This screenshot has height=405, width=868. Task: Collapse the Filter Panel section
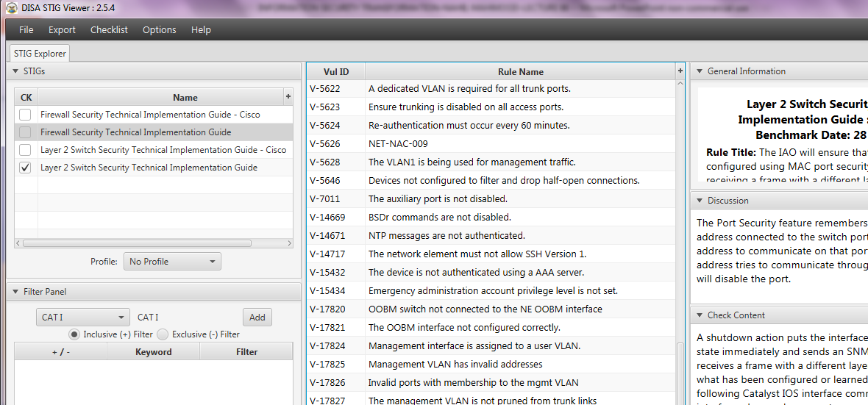click(x=15, y=292)
